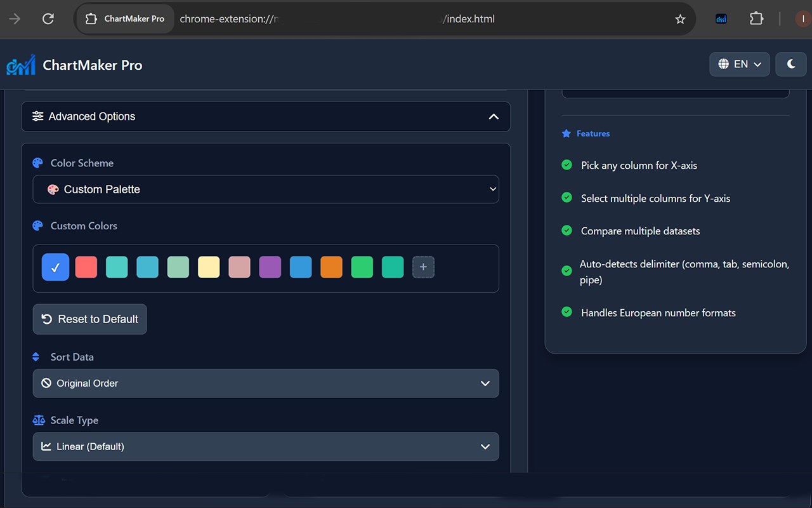Reload the page with the browser refresh button
The image size is (812, 508).
coord(48,19)
